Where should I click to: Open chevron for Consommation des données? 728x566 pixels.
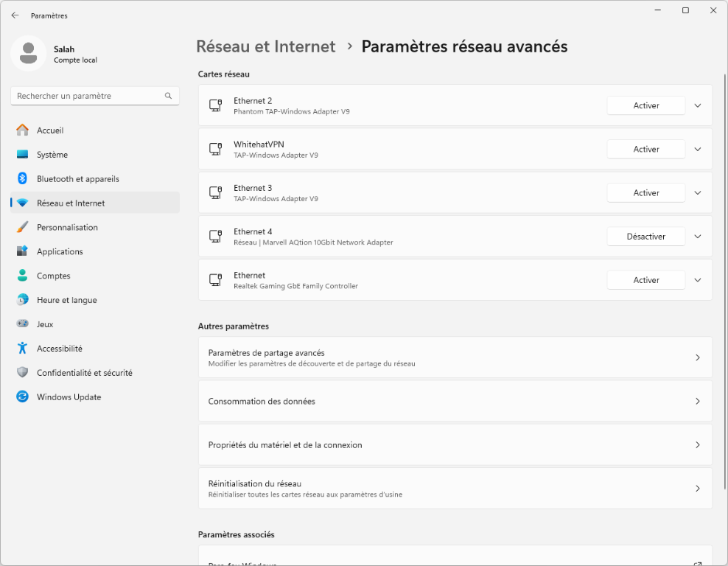pyautogui.click(x=697, y=401)
